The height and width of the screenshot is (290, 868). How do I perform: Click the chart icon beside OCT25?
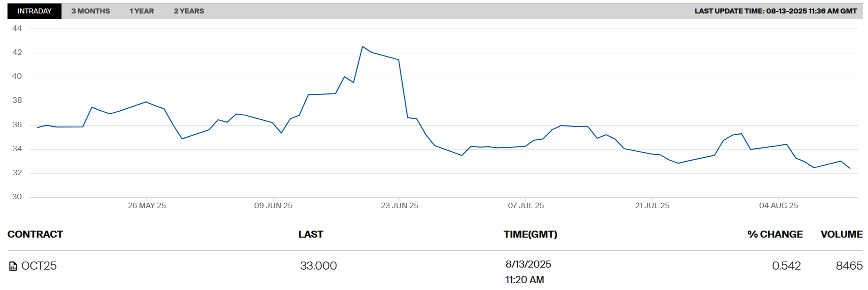click(x=13, y=266)
